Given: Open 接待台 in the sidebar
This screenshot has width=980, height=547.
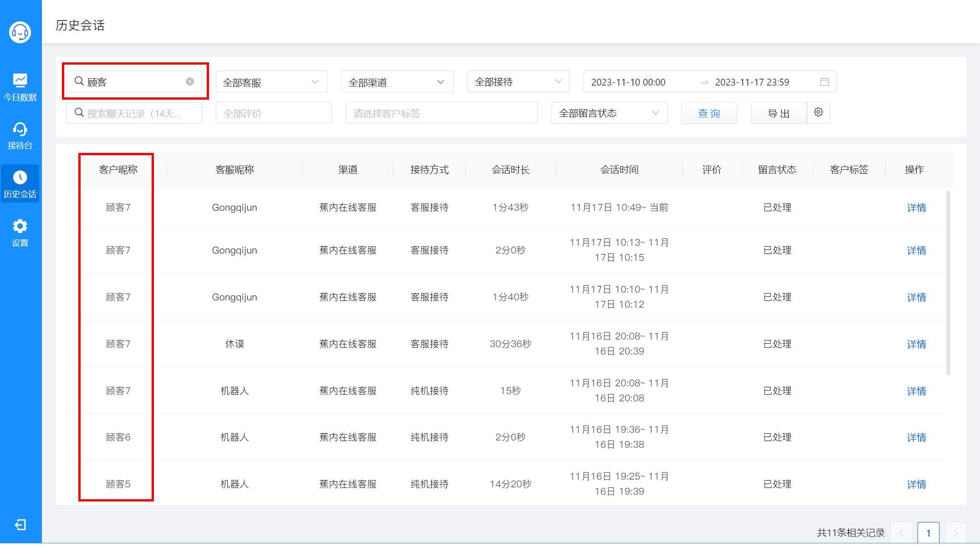Looking at the screenshot, I should (x=20, y=136).
